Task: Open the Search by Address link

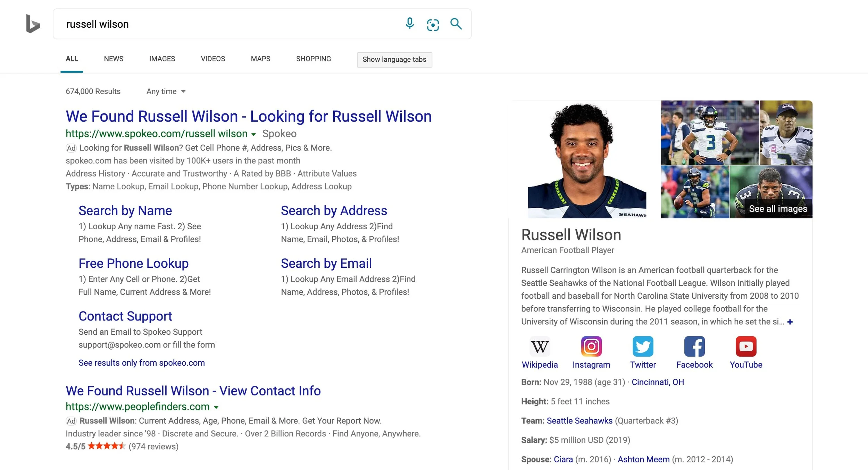Action: tap(334, 211)
